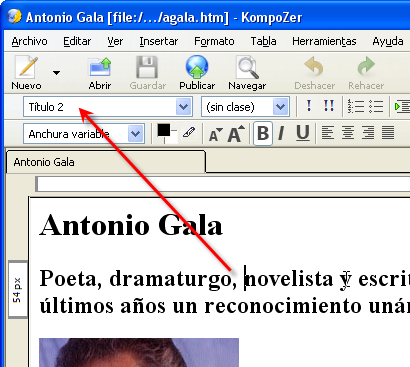Open the Ver menu
This screenshot has height=367, width=410.
tap(115, 41)
